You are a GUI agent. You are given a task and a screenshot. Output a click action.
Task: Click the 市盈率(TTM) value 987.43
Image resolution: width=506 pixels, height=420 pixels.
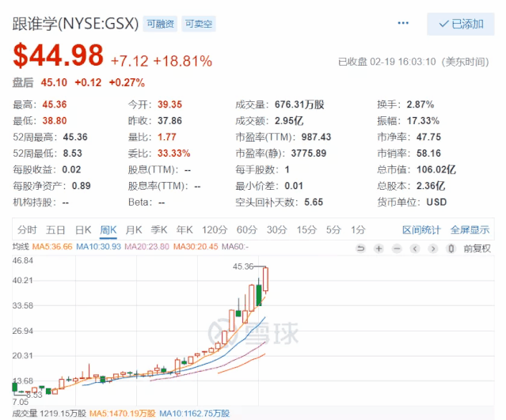click(x=316, y=137)
